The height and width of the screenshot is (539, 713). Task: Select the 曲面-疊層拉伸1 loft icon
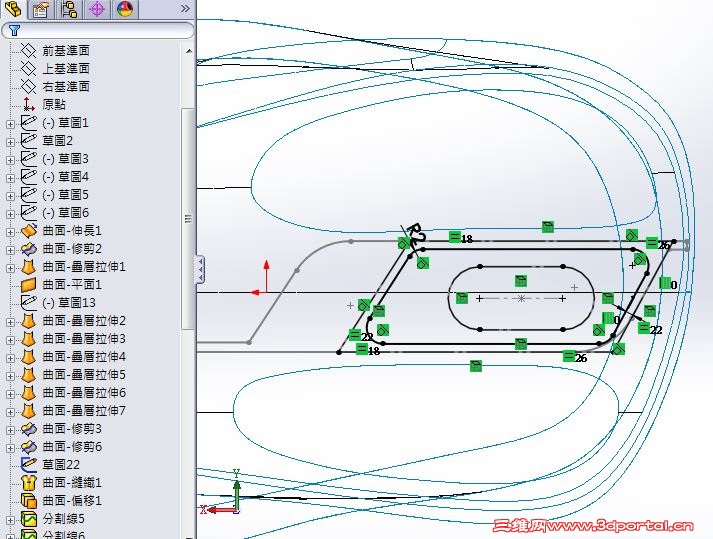click(29, 267)
